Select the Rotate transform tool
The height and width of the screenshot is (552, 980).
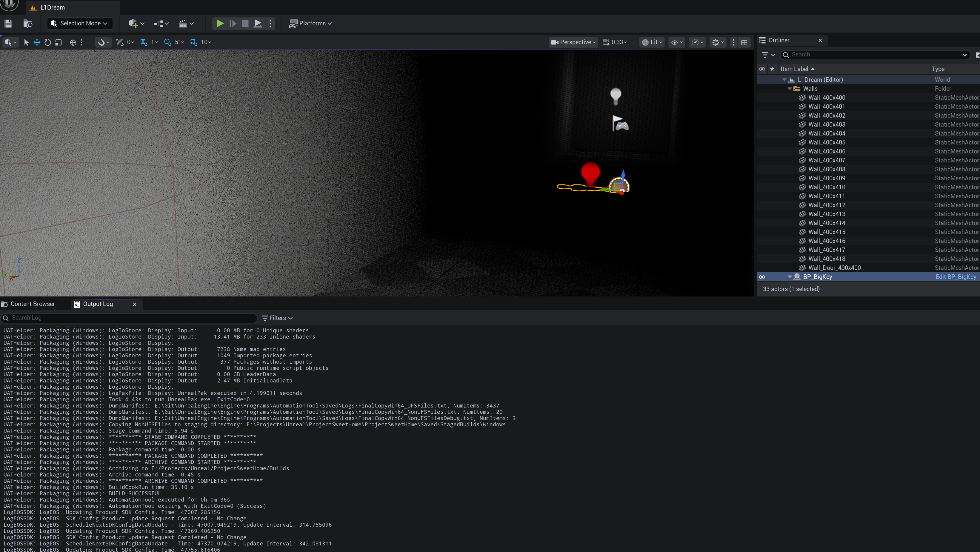[47, 42]
